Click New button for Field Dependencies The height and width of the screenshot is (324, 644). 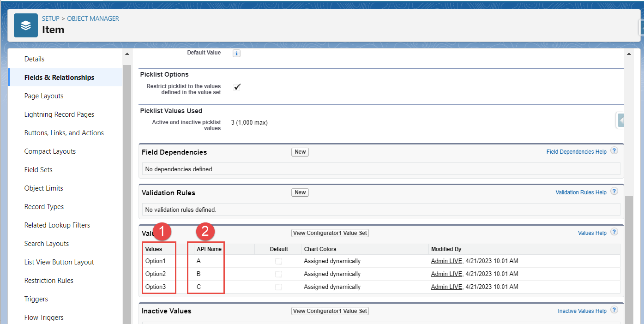pos(300,152)
